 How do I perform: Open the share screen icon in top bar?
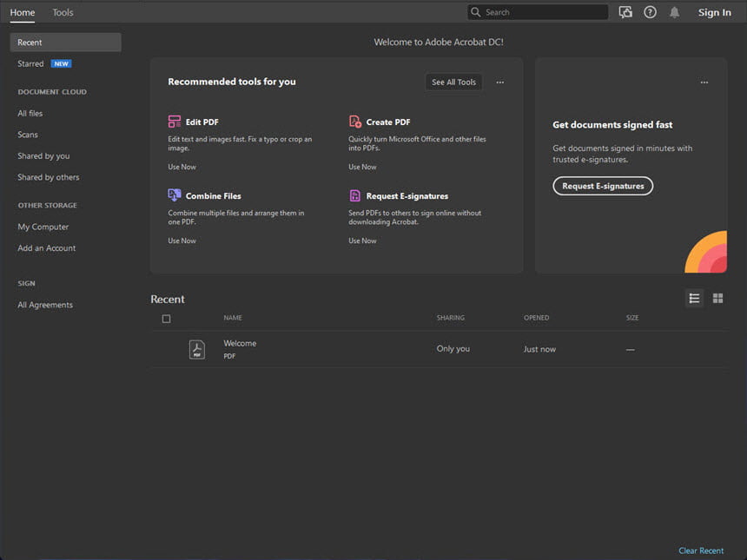tap(625, 12)
